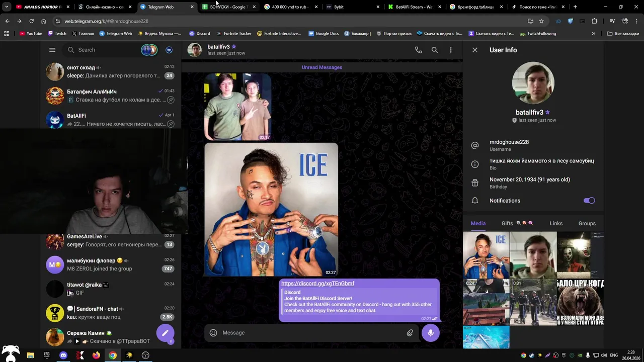Viewport: 644px width, 362px height.
Task: Open the stories avatars beside search
Action: pos(149,50)
